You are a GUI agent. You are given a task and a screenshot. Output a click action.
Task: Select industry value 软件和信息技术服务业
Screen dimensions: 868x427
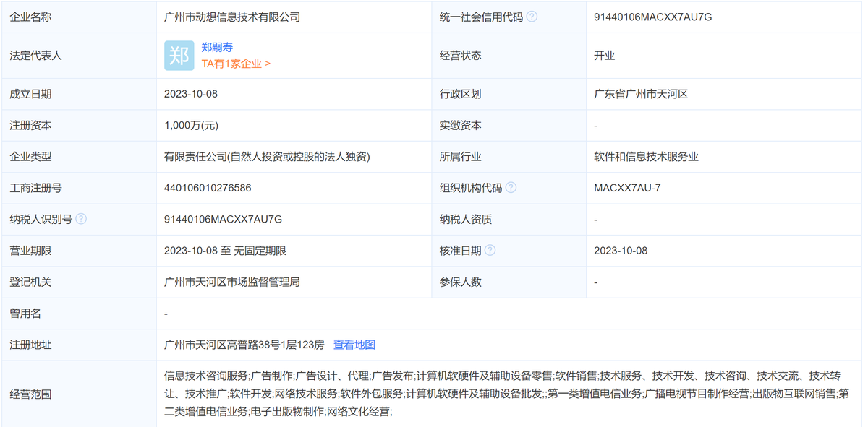[644, 156]
